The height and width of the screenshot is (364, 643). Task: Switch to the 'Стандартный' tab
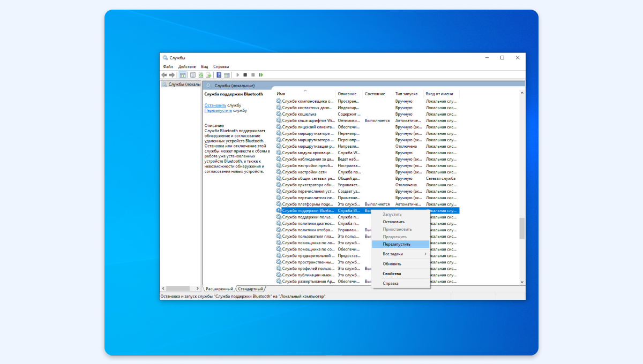pyautogui.click(x=250, y=289)
